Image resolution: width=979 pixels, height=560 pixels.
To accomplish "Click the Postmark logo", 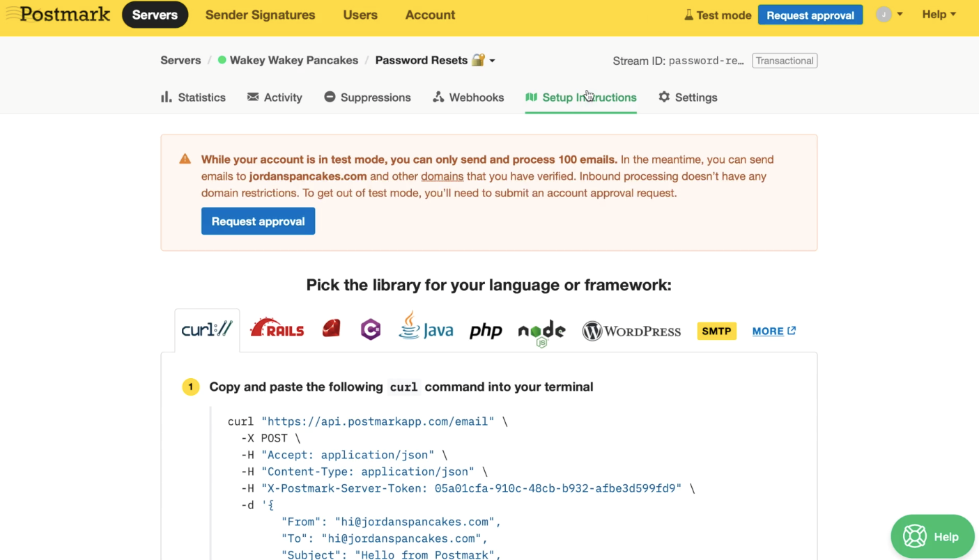I will tap(58, 15).
